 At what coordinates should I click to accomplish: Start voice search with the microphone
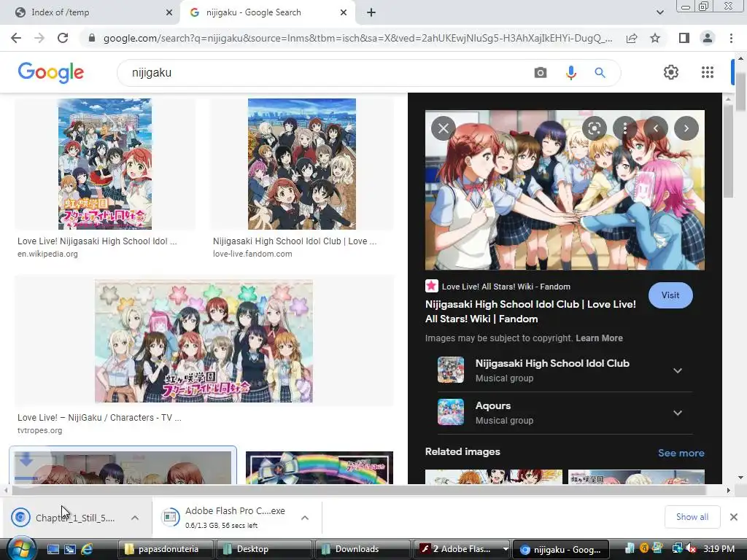(x=570, y=73)
